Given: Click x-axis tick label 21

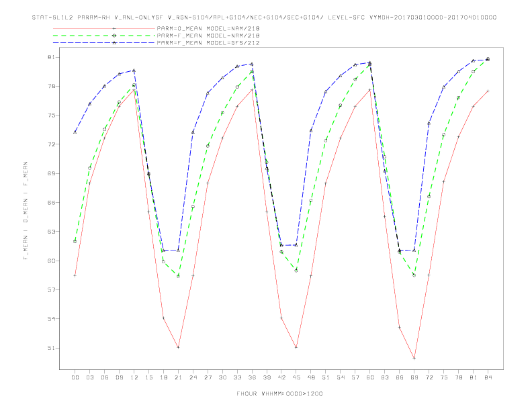Looking at the screenshot, I should (178, 377).
